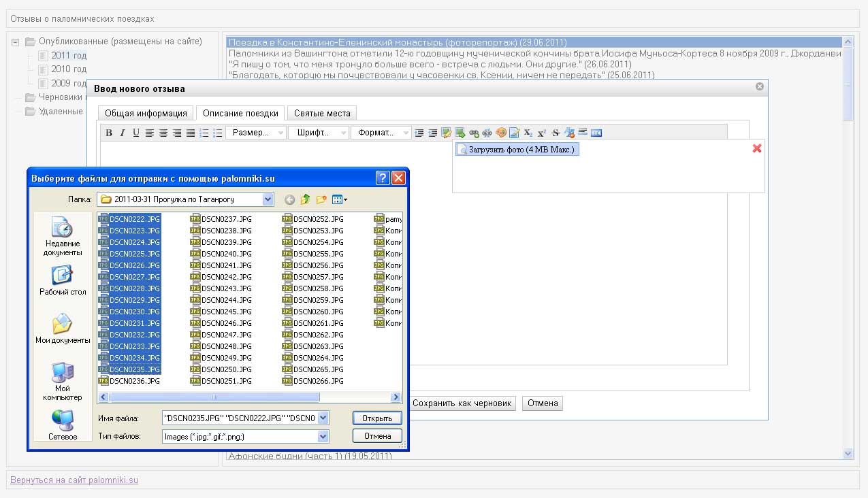This screenshot has width=868, height=498.
Task: Go to 'Рабочий стол' shortcut
Action: tap(63, 281)
